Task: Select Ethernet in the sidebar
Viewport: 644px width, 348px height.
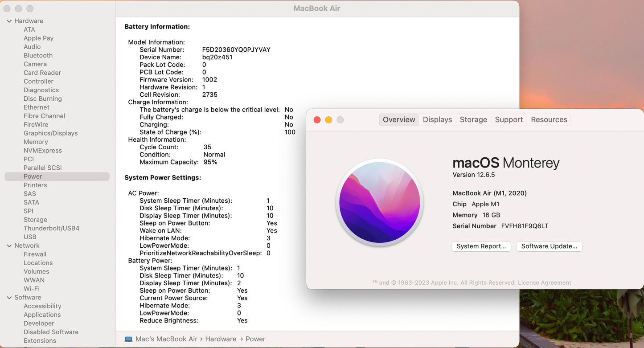Action: pos(37,107)
